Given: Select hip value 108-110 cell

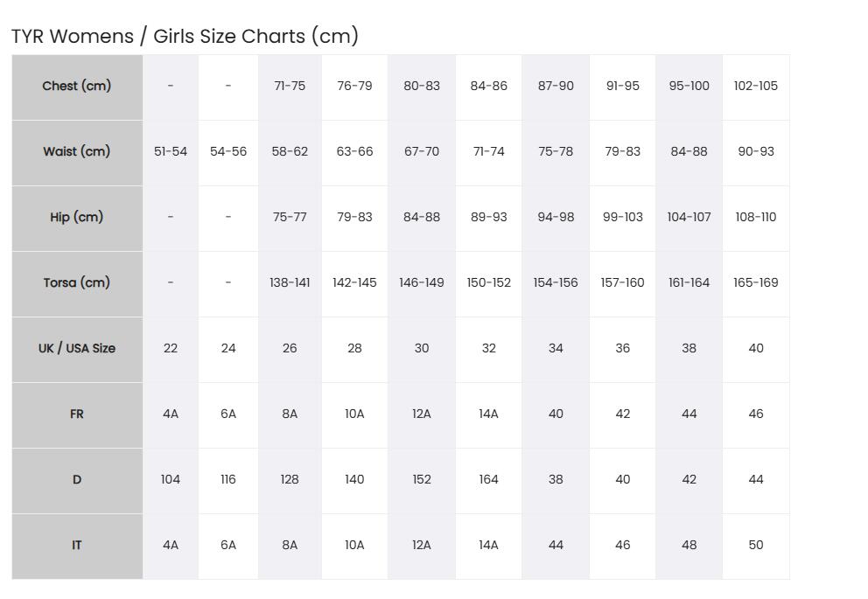Looking at the screenshot, I should (756, 218).
